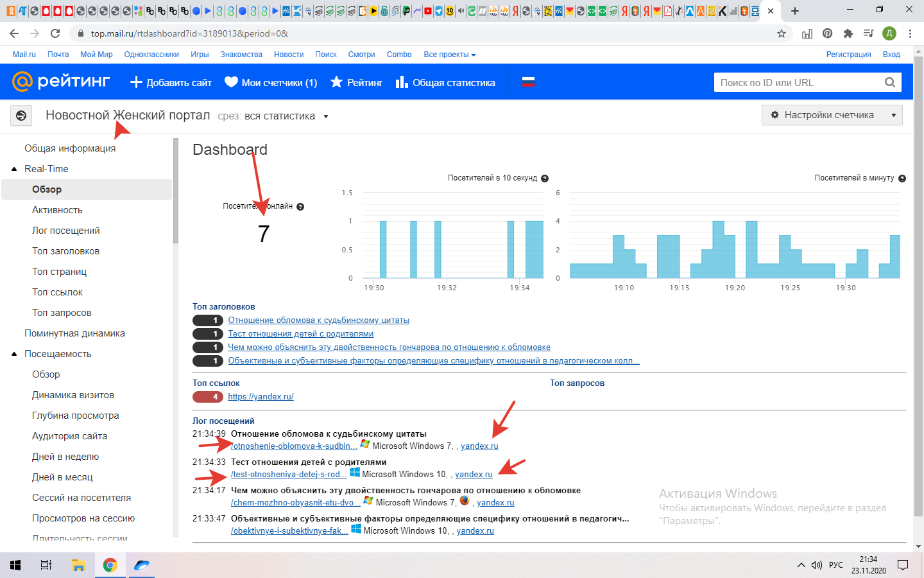
Task: Open Лог посещений in the sidebar
Action: pos(66,231)
